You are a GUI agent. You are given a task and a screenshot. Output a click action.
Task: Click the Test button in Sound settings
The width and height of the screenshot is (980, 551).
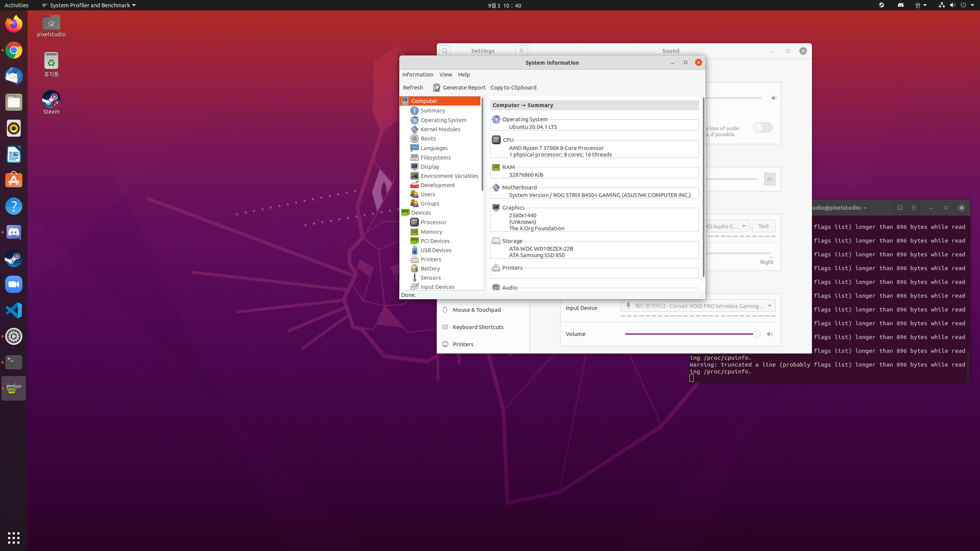tap(763, 226)
